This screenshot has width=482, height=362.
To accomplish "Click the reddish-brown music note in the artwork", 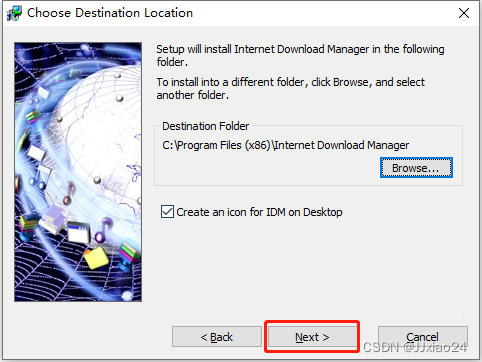I will (69, 194).
